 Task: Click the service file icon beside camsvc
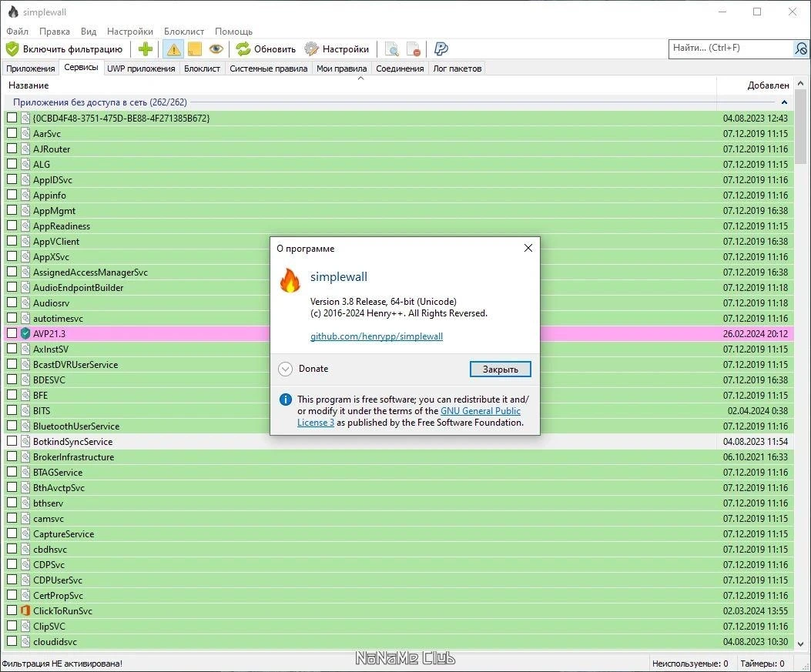coord(25,518)
